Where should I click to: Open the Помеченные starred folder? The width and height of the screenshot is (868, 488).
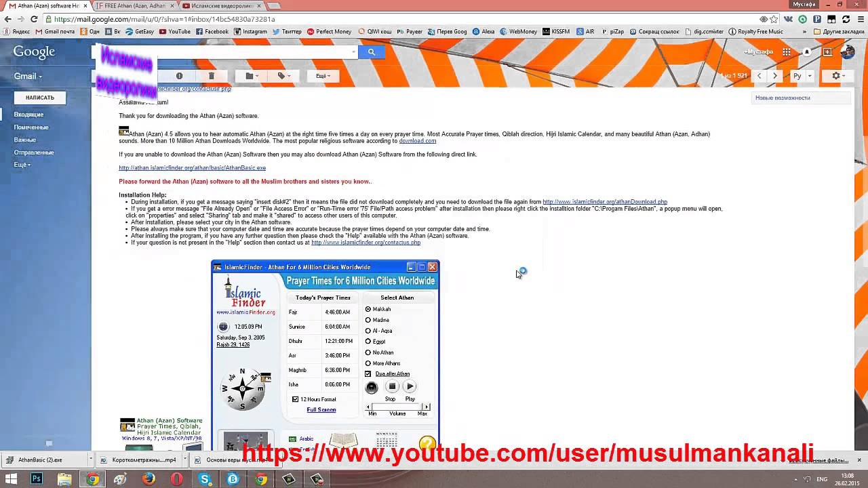coord(31,127)
